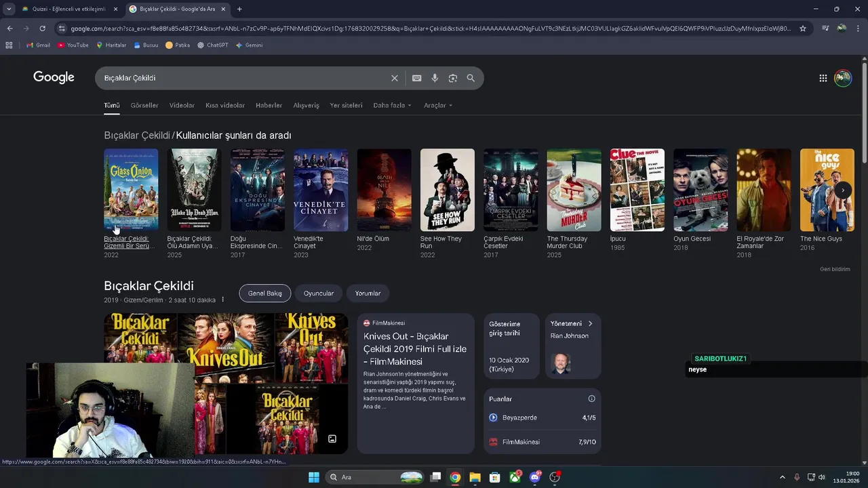
Task: Close the Bıçaklar Çekildi browser tab
Action: [223, 9]
